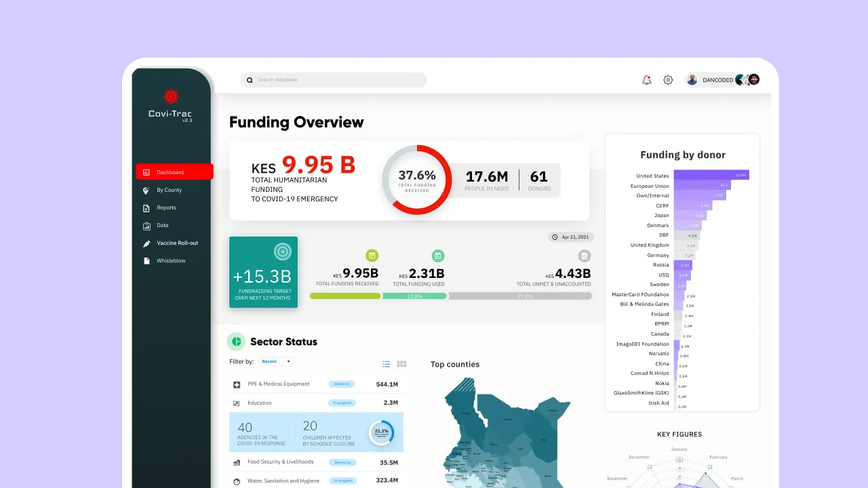The height and width of the screenshot is (488, 868).
Task: Click the European Union donor bar
Action: 703,186
